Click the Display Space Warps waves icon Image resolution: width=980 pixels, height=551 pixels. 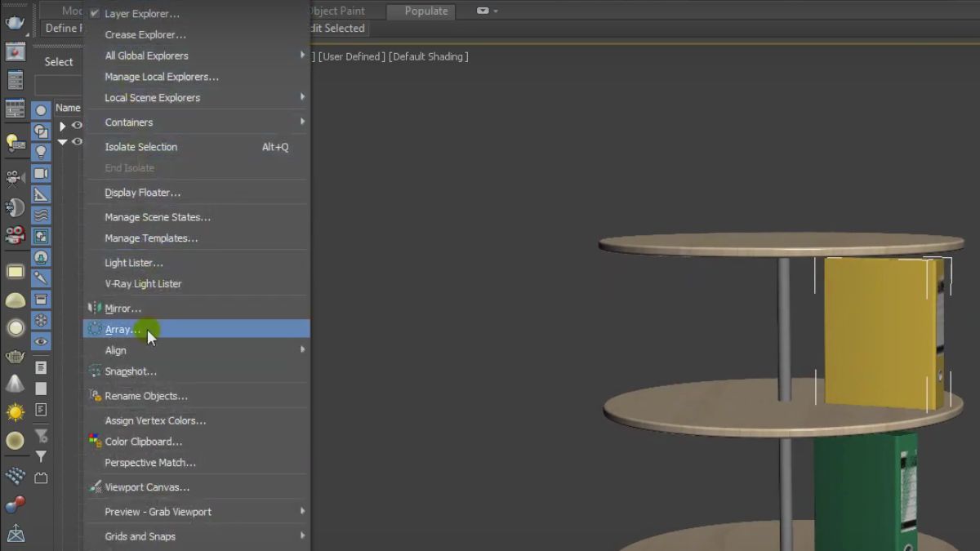(40, 214)
